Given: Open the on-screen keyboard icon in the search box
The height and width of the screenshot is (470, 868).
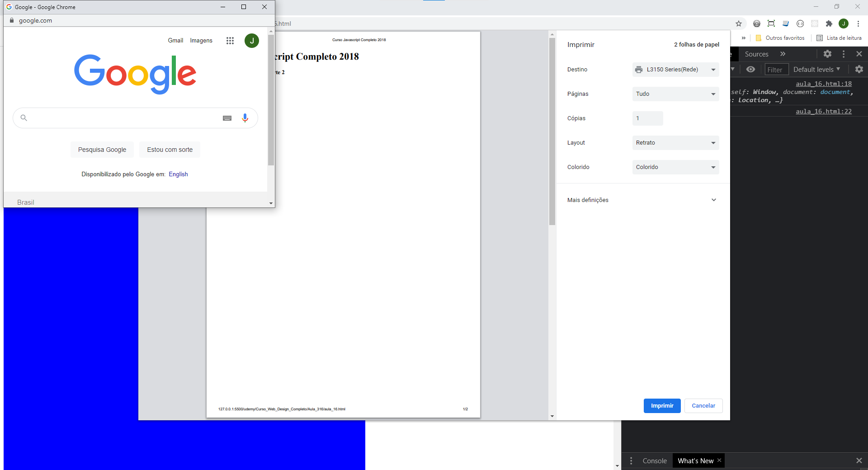Looking at the screenshot, I should click(227, 118).
